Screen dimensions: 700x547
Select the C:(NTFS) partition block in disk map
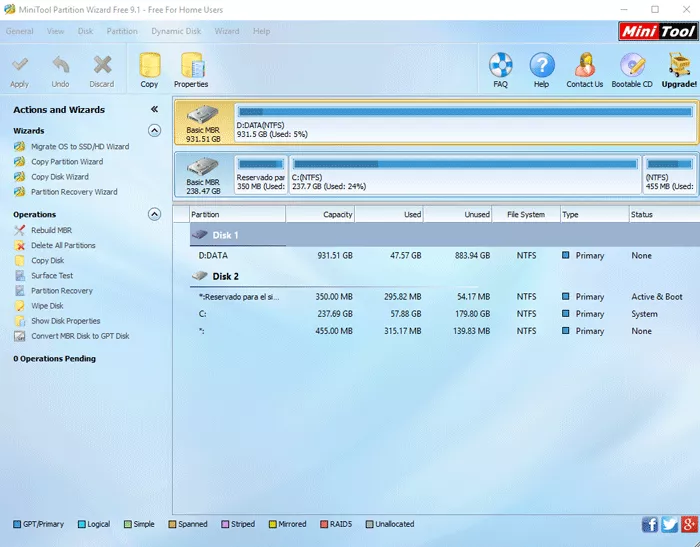[x=465, y=175]
